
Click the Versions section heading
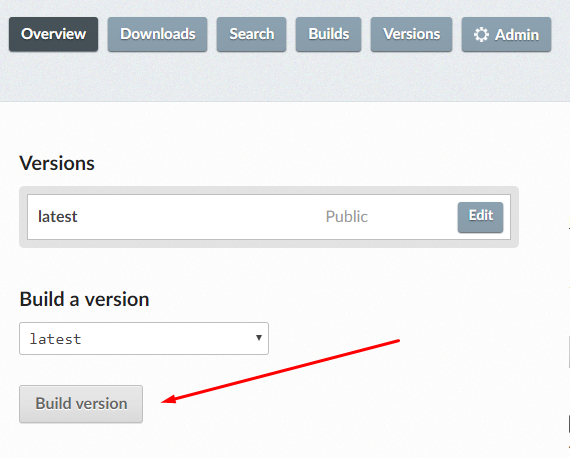click(57, 163)
